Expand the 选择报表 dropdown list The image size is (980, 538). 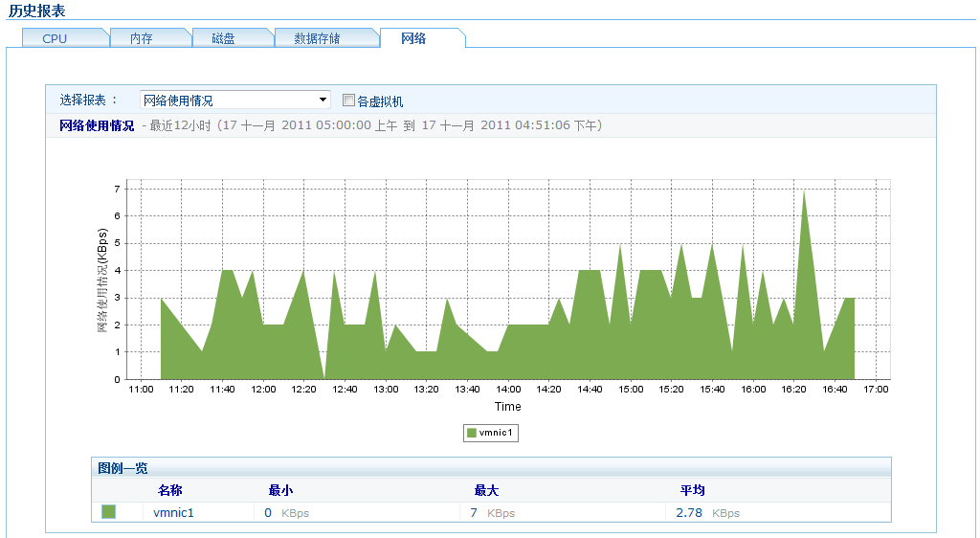pyautogui.click(x=323, y=101)
